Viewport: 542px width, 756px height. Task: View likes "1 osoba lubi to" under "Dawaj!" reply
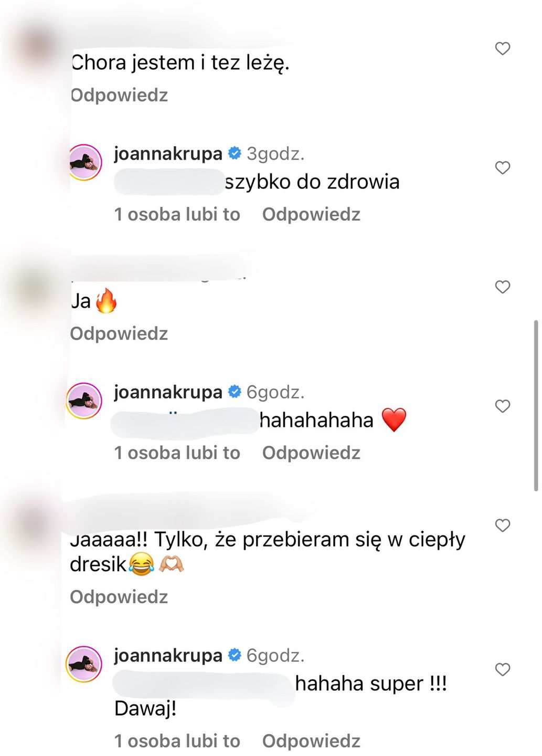177,741
